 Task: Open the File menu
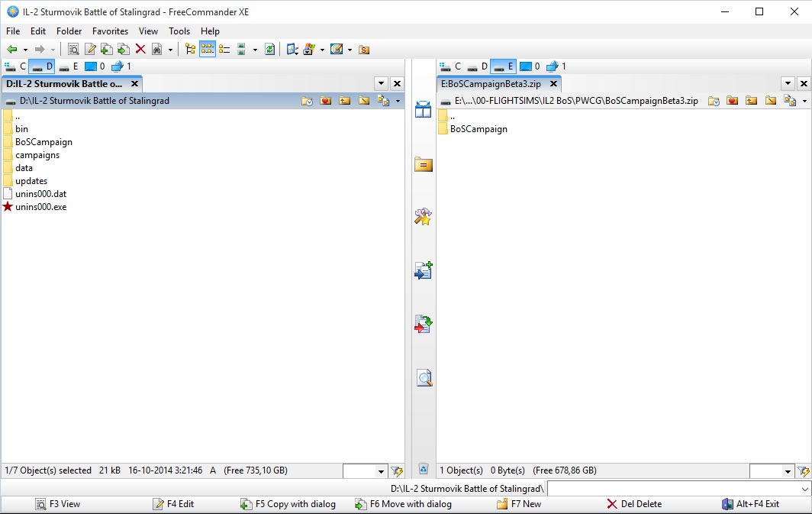[13, 31]
